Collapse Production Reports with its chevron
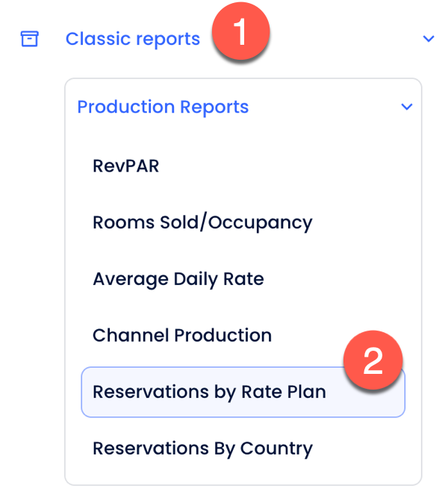Viewport: 448px width, 500px height. 407,107
